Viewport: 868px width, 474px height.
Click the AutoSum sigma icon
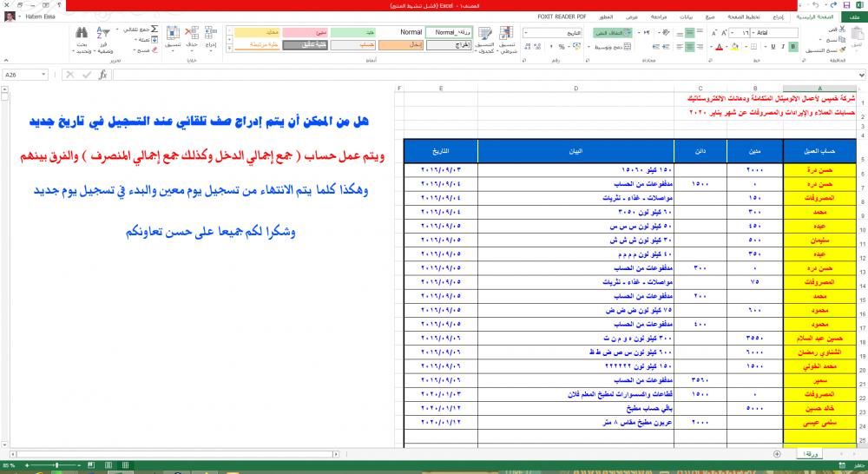[x=155, y=29]
